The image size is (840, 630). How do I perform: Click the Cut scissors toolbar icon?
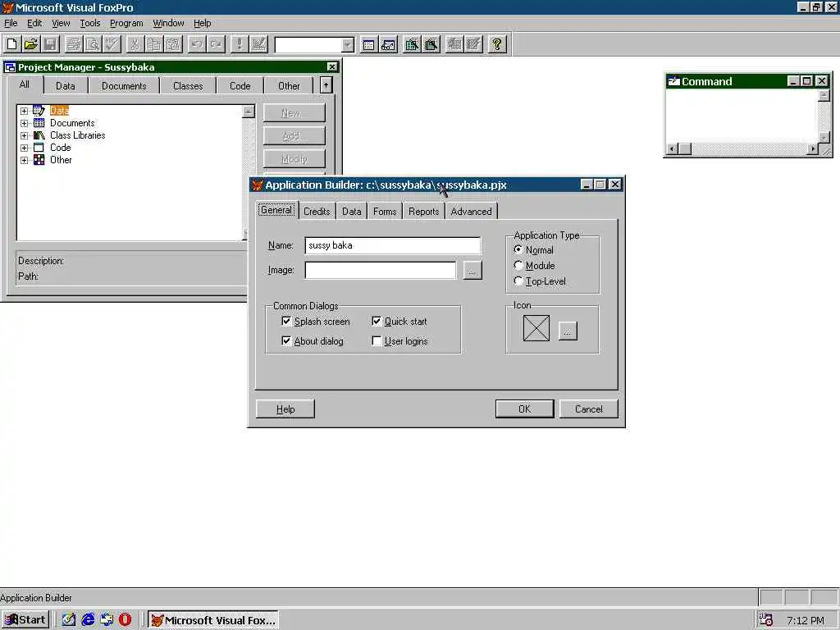click(x=135, y=44)
